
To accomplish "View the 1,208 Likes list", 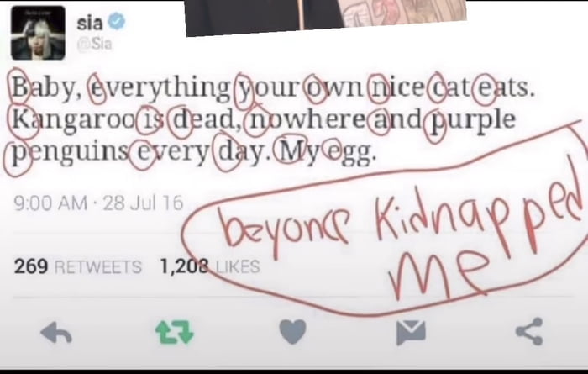I will click(x=210, y=266).
